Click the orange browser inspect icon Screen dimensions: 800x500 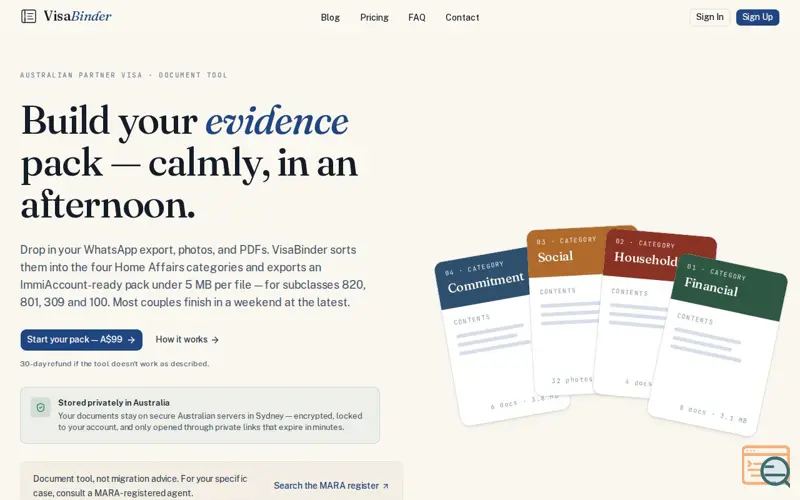coord(766,466)
